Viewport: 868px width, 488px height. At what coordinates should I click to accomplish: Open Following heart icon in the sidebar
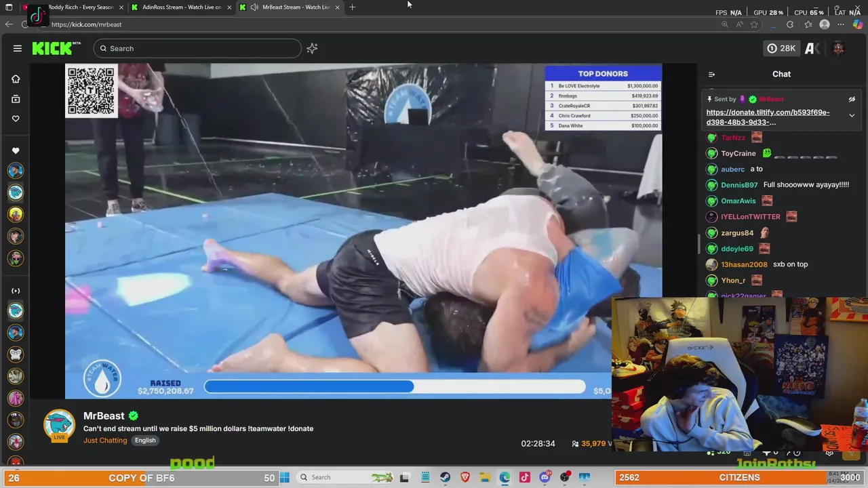tap(16, 119)
